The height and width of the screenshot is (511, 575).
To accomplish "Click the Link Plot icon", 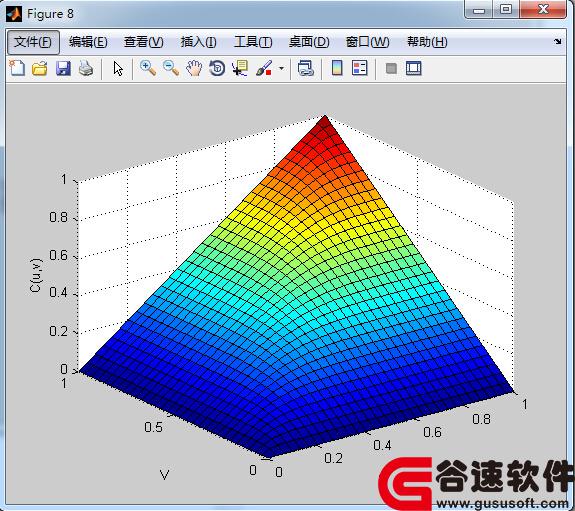I will 305,68.
